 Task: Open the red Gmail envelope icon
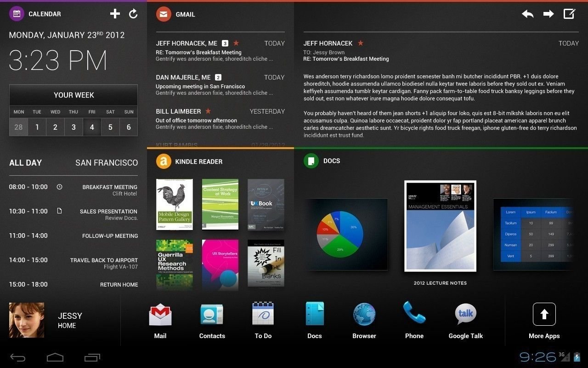pyautogui.click(x=164, y=14)
